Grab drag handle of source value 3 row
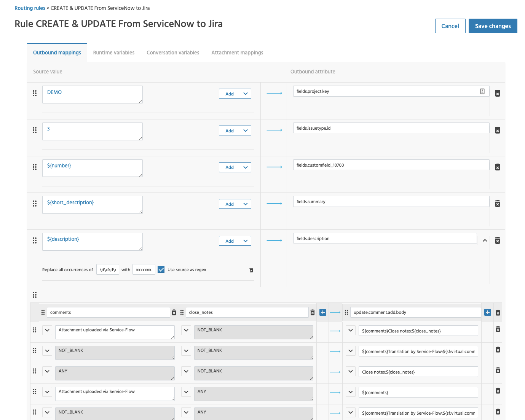 click(x=35, y=130)
